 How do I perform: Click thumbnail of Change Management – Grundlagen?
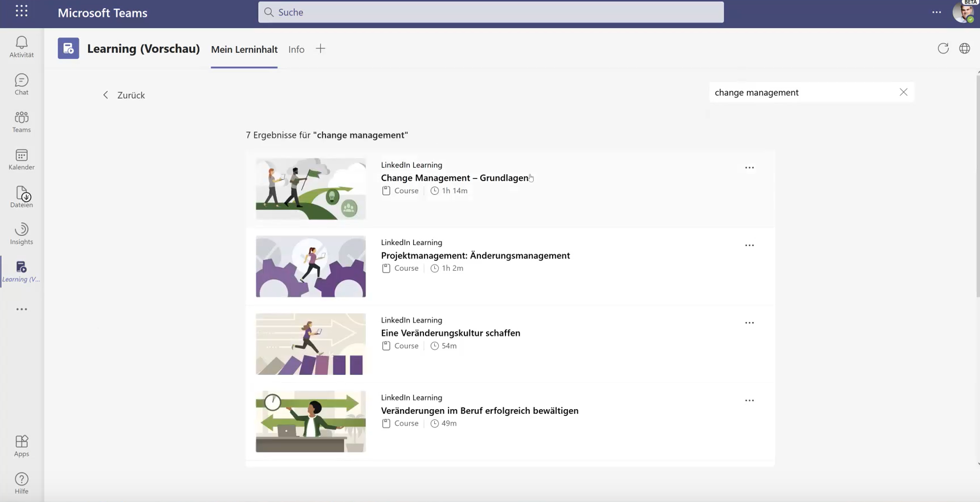311,189
